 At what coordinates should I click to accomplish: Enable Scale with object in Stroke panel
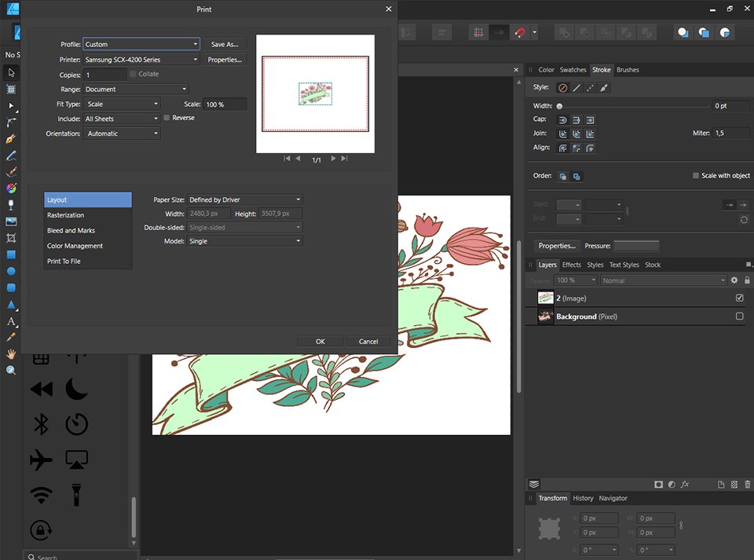(697, 175)
